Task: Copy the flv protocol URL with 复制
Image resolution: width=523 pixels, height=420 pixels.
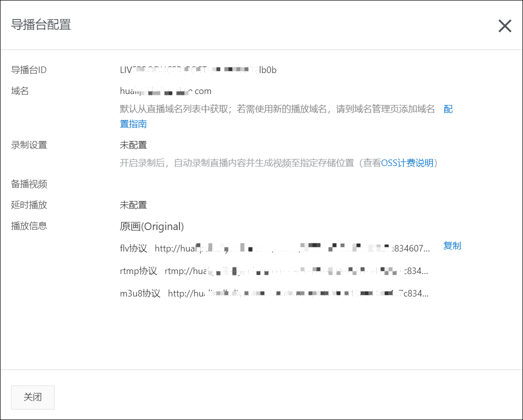Action: click(x=452, y=245)
